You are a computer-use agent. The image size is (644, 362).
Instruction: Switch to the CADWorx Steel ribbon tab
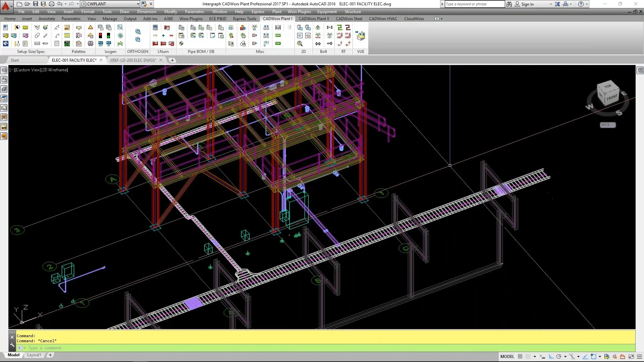pyautogui.click(x=349, y=19)
